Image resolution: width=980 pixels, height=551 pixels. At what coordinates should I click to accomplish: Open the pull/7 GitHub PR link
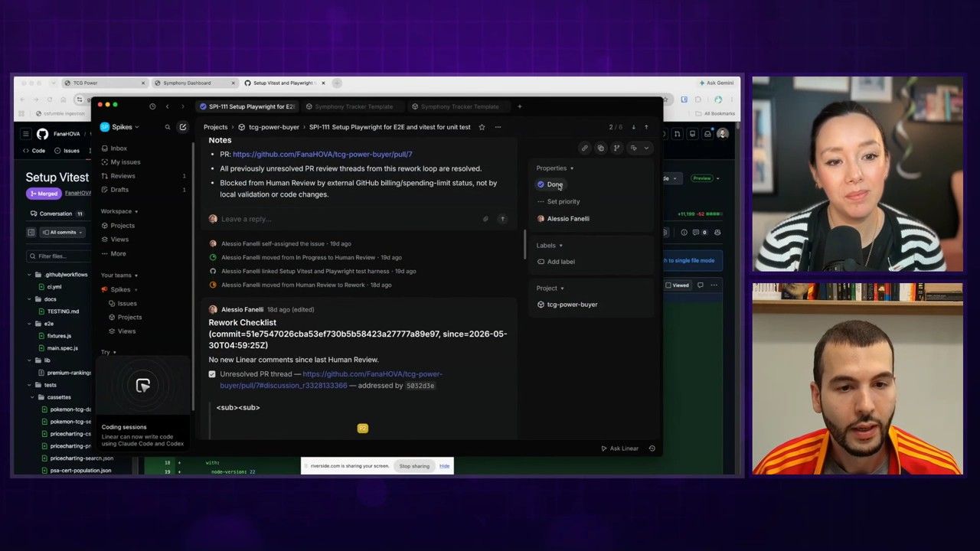322,155
